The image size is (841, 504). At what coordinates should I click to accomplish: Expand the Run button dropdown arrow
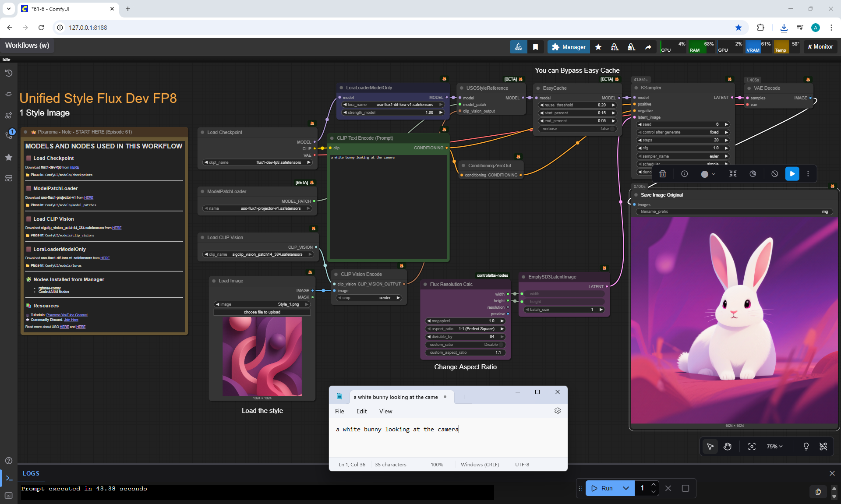pyautogui.click(x=626, y=488)
